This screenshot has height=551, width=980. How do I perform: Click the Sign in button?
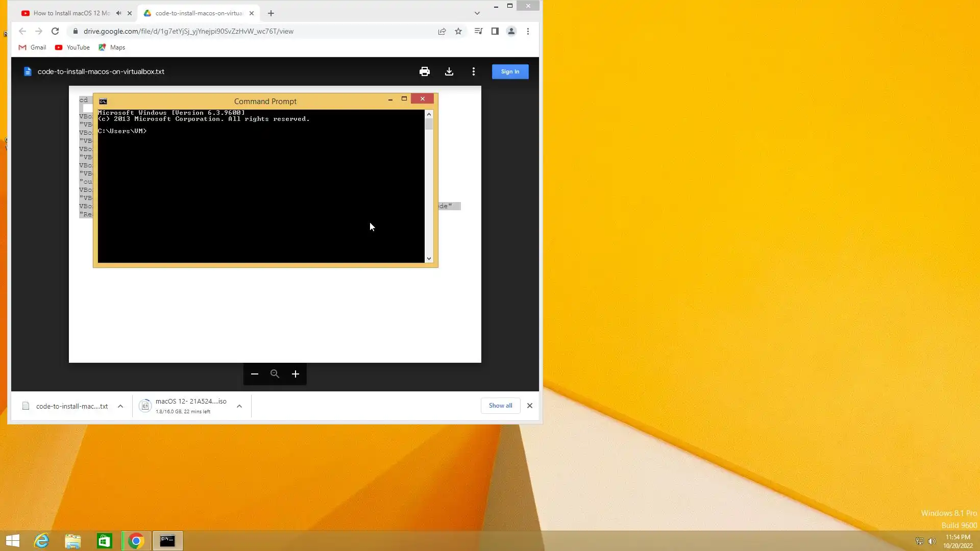[510, 71]
